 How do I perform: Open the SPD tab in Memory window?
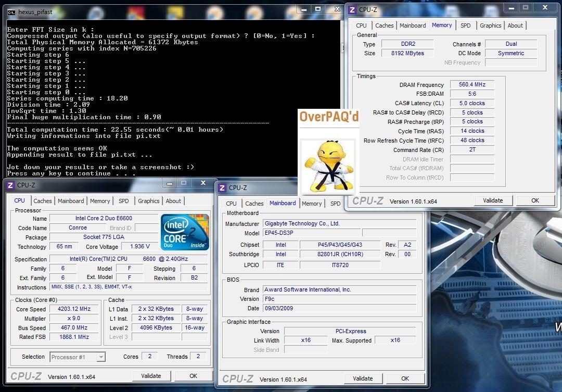(x=466, y=26)
